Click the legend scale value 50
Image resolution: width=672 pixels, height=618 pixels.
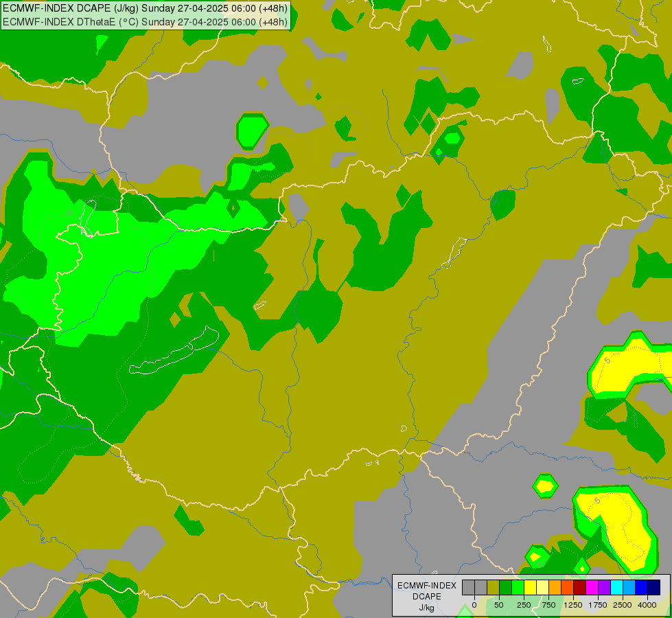[499, 605]
